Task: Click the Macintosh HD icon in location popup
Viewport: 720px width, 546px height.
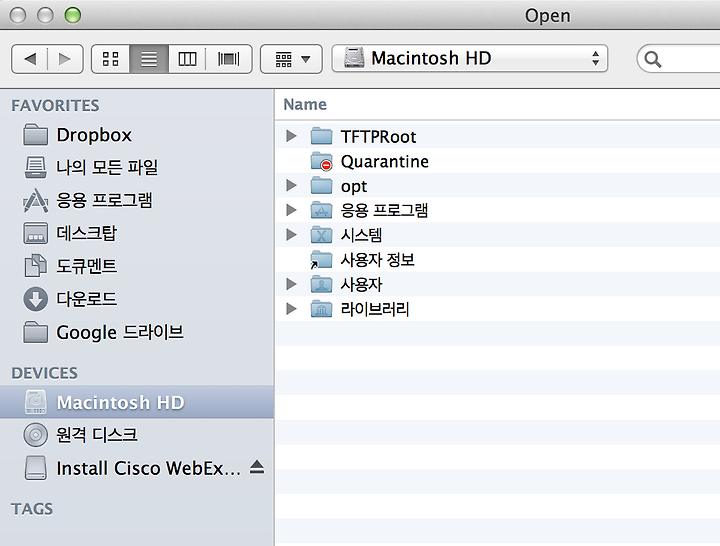Action: click(354, 58)
